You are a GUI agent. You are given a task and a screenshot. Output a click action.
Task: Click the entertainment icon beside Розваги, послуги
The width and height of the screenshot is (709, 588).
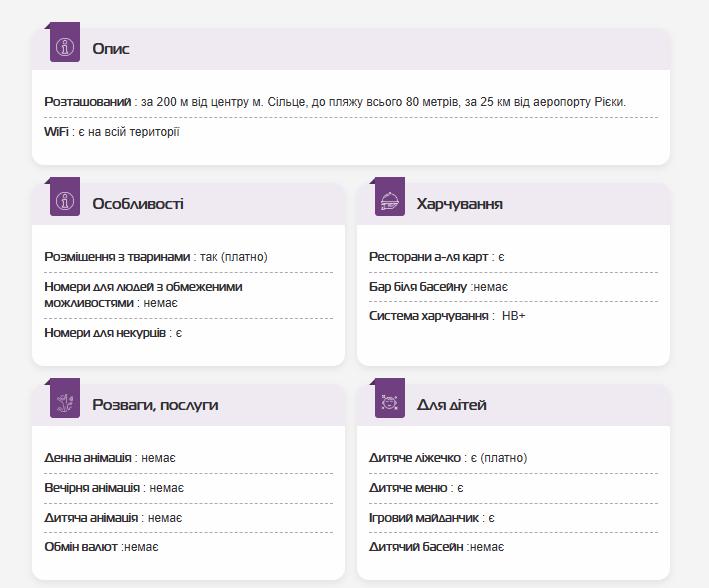tap(65, 403)
